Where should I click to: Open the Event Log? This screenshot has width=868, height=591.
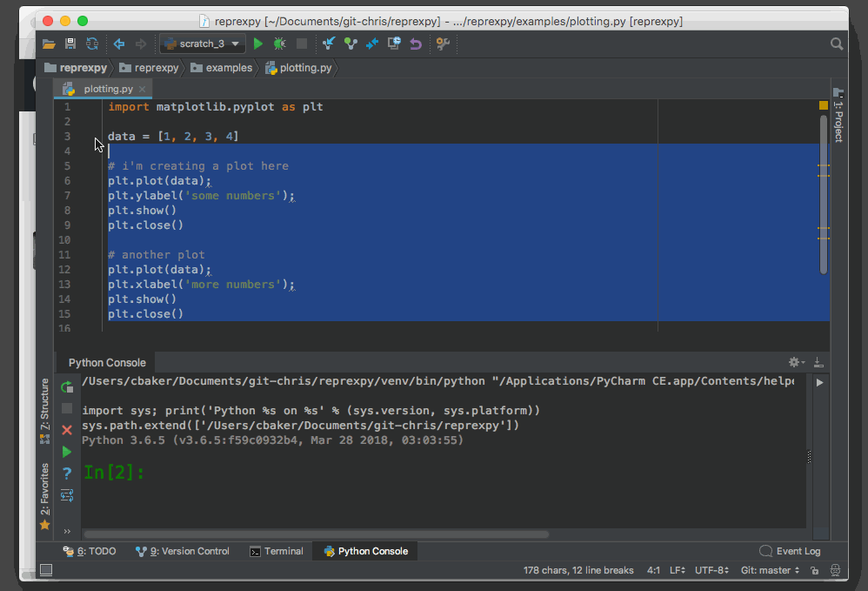pyautogui.click(x=790, y=551)
